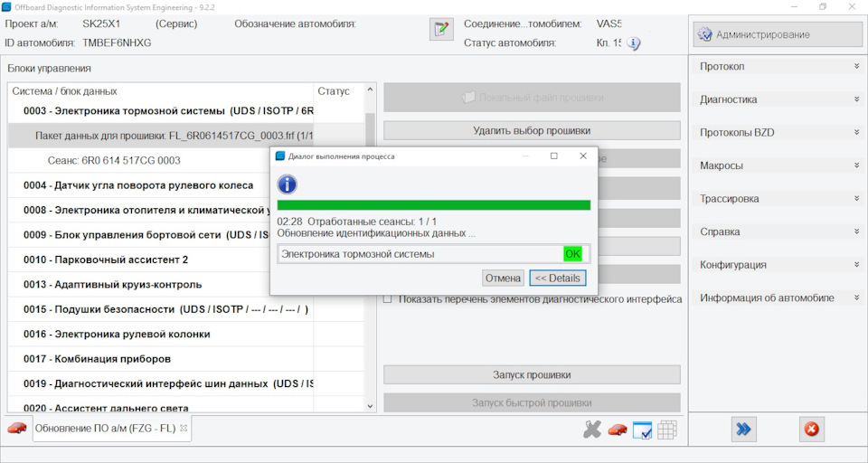This screenshot has width=868, height=463.
Task: Click the Локальный файл прошивки button
Action: point(532,98)
